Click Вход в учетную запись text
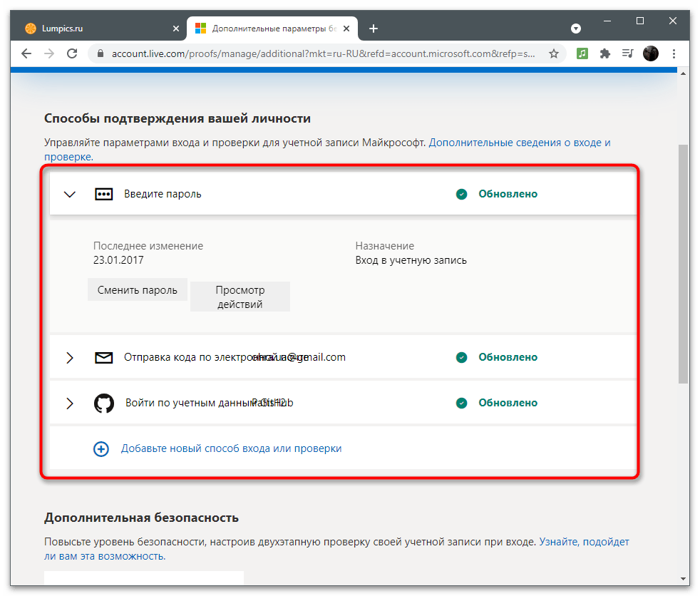Image resolution: width=700 pixels, height=596 pixels. [x=411, y=260]
